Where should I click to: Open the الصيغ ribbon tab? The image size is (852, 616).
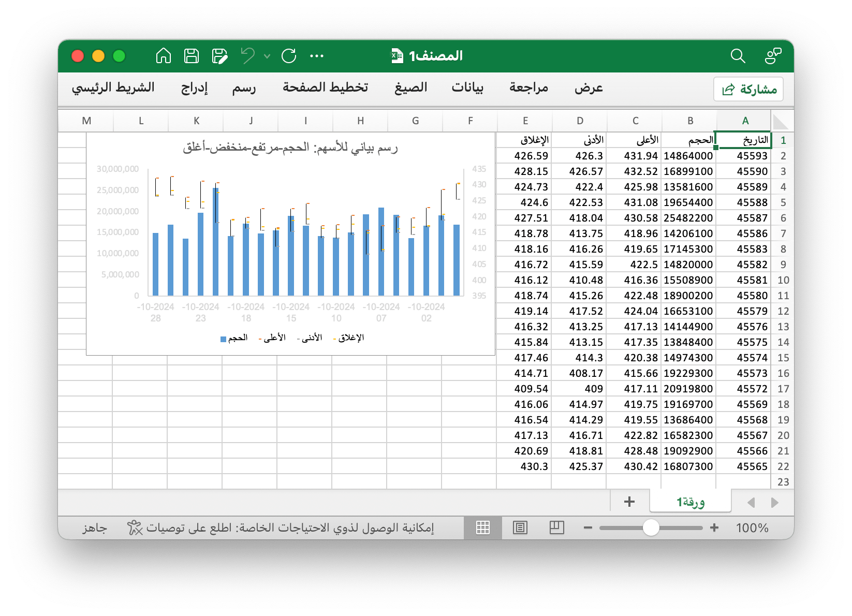click(411, 87)
